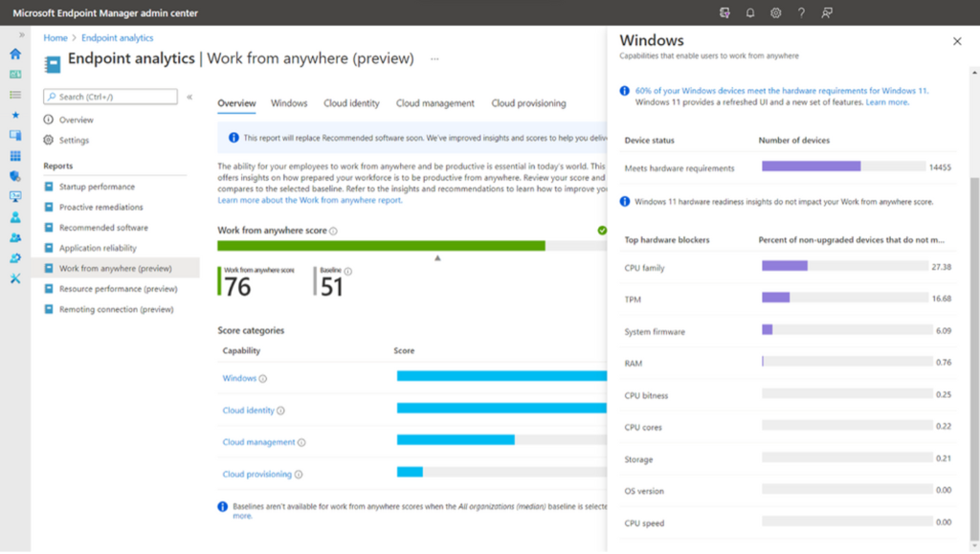Click info icon next to Work from anywhere score
Viewport: 980px width, 554px height.
pos(333,232)
